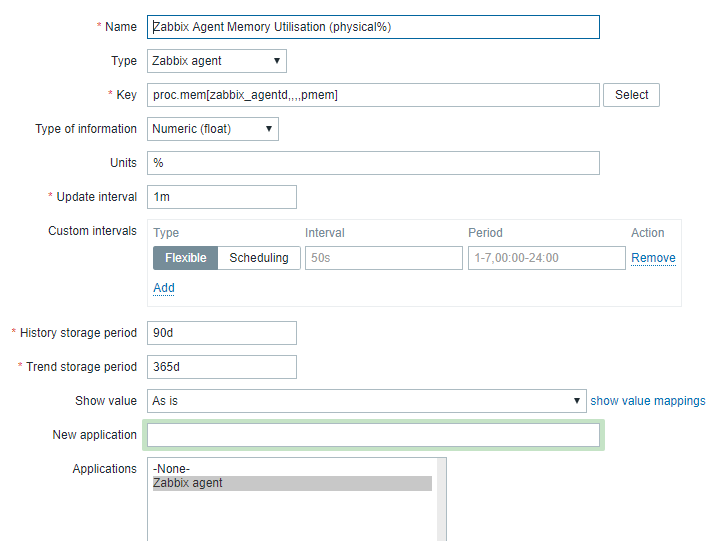Click the Key input field
This screenshot has height=541, width=717.
[373, 95]
